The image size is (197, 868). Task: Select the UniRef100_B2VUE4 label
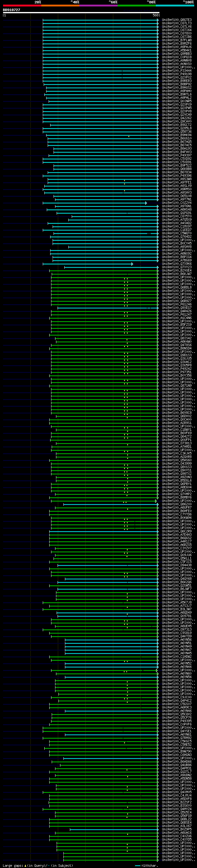tap(177, 271)
